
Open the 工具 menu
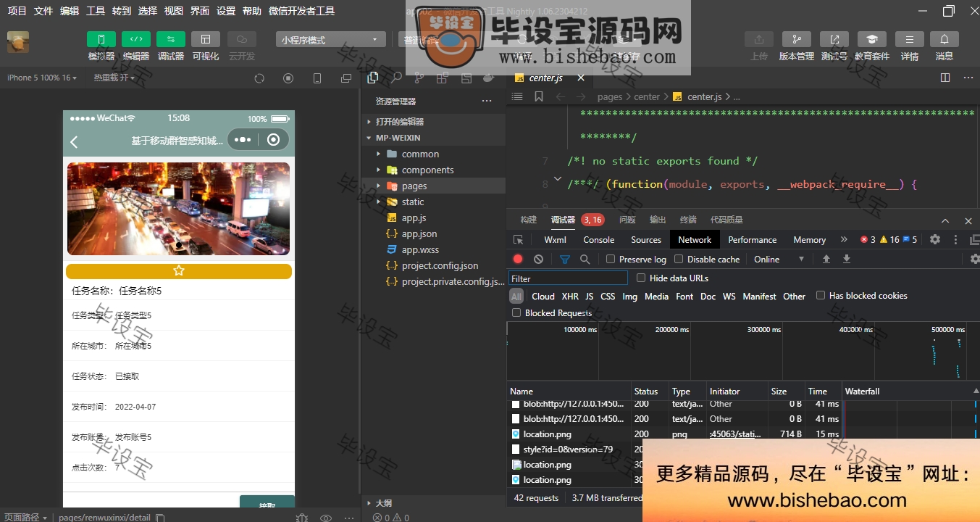pos(96,11)
